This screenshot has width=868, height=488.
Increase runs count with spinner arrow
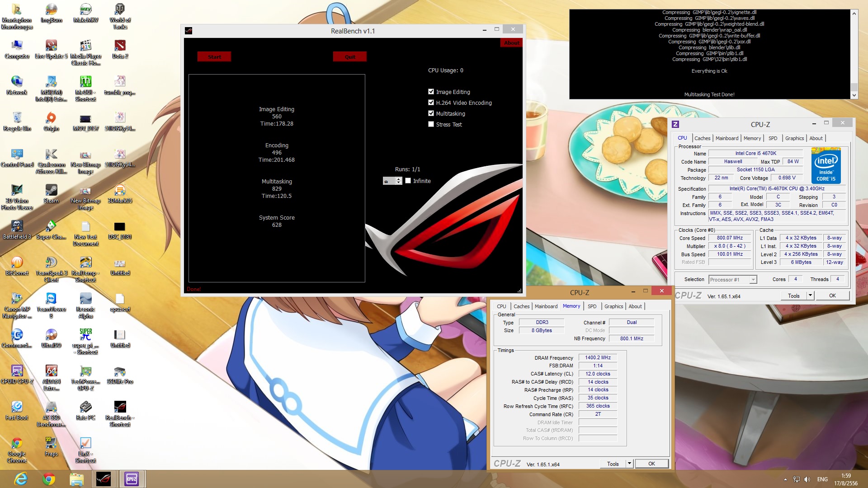click(398, 179)
